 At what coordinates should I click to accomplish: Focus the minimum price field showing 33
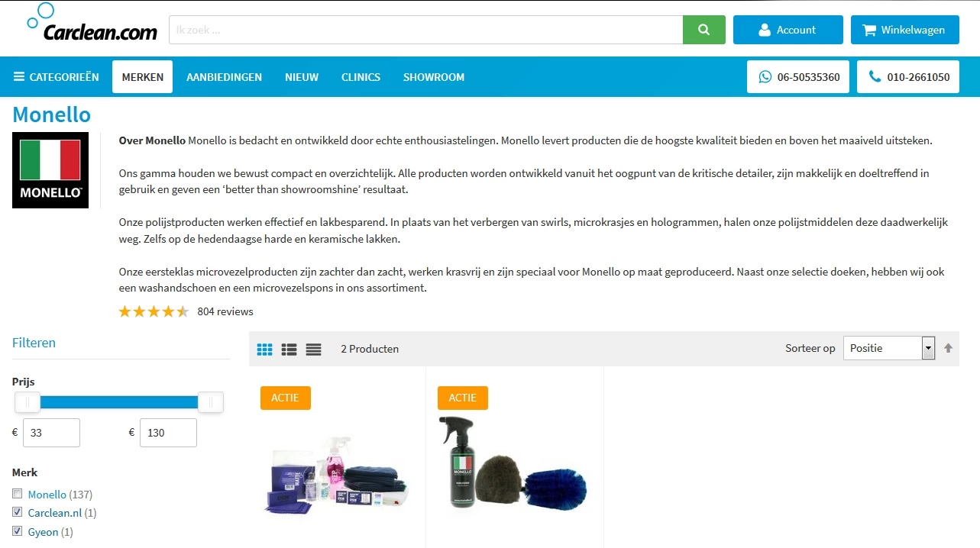point(51,433)
